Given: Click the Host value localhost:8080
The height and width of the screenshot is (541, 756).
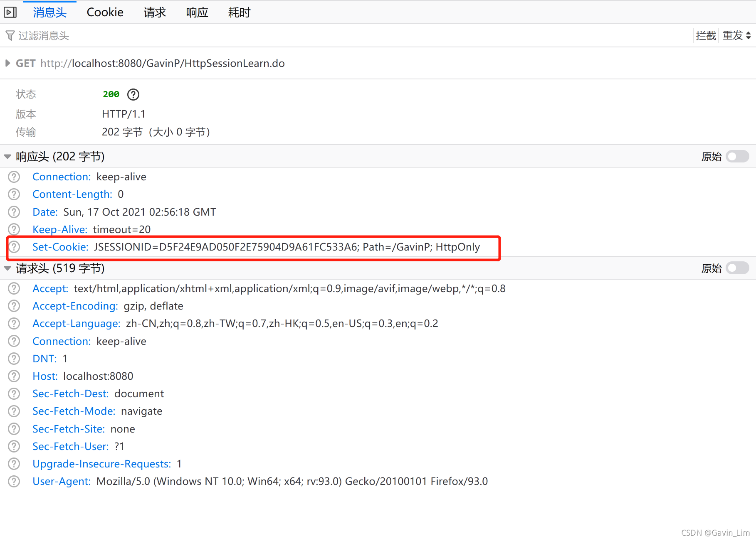Looking at the screenshot, I should (x=98, y=376).
